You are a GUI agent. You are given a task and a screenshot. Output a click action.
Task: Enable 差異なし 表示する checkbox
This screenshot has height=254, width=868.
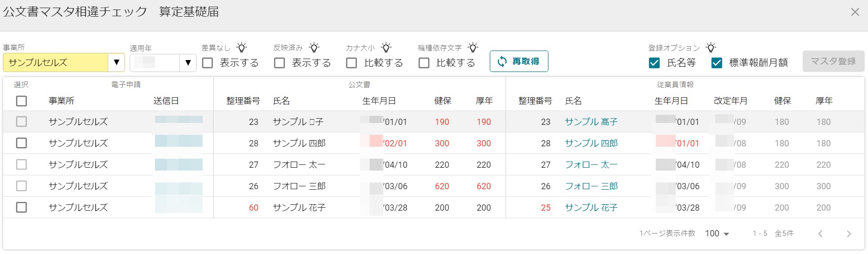click(207, 63)
